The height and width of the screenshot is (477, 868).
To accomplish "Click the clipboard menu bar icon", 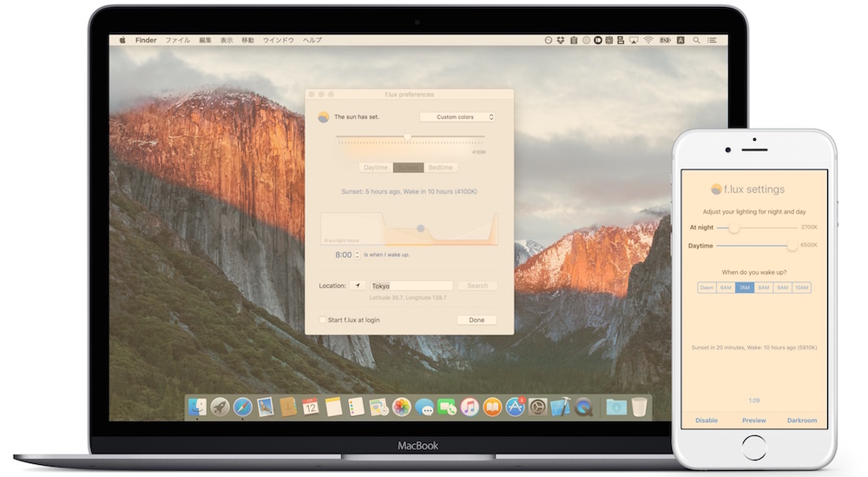I will click(574, 40).
